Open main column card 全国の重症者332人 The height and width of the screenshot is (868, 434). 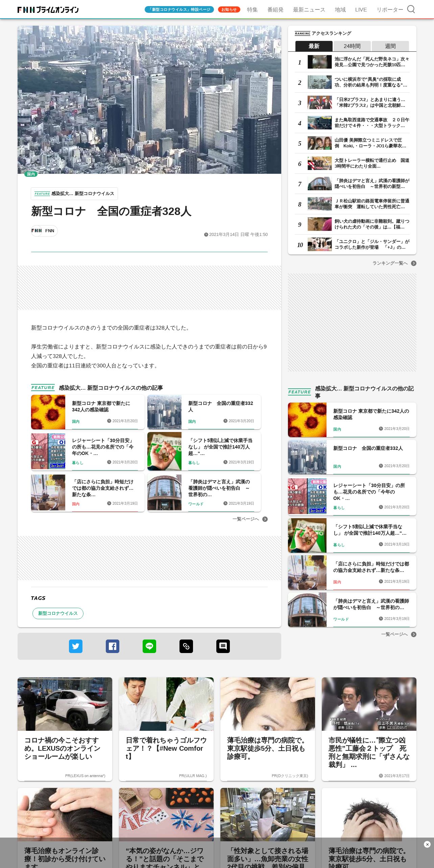point(204,412)
